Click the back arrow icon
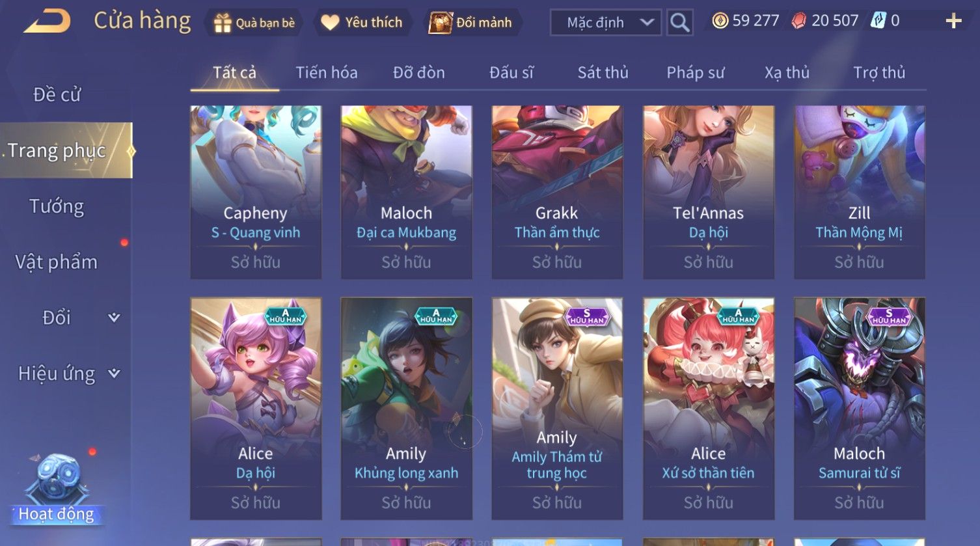Screen dimensions: 980x546 click(47, 21)
